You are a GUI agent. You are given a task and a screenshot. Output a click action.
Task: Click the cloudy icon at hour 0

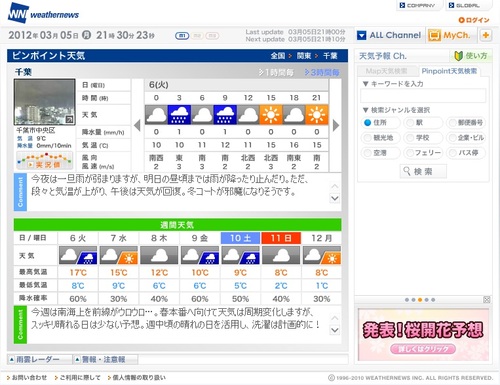[156, 115]
